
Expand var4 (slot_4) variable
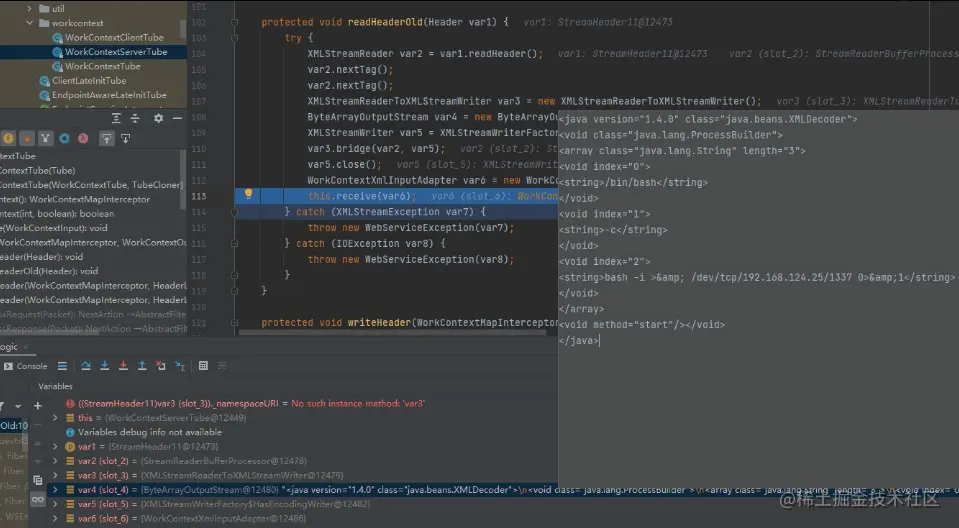coord(55,489)
